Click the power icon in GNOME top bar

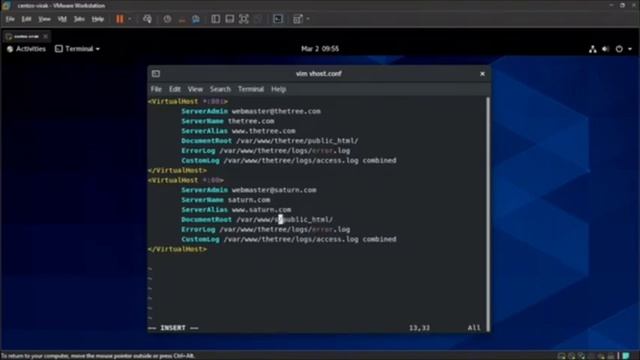[x=619, y=49]
